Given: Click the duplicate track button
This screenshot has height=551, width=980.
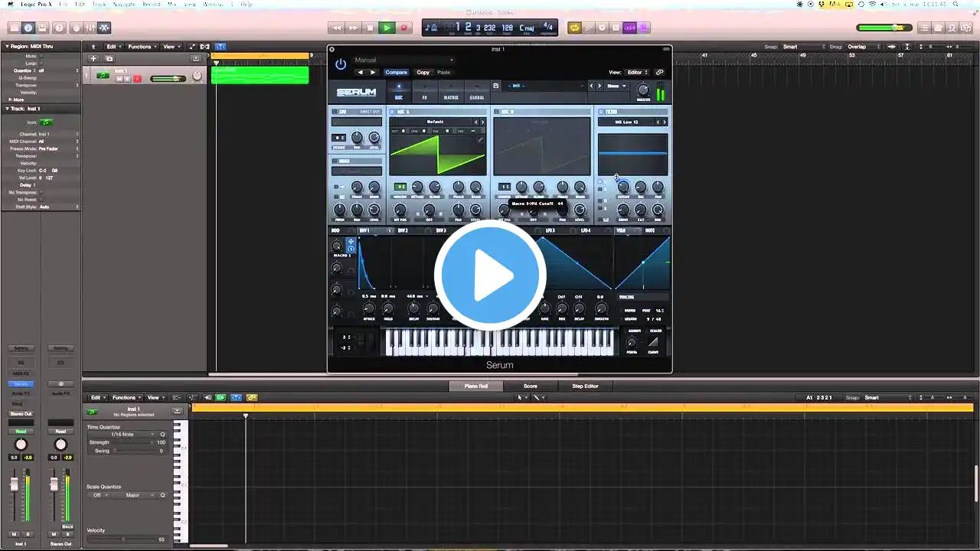Looking at the screenshot, I should coord(109,58).
